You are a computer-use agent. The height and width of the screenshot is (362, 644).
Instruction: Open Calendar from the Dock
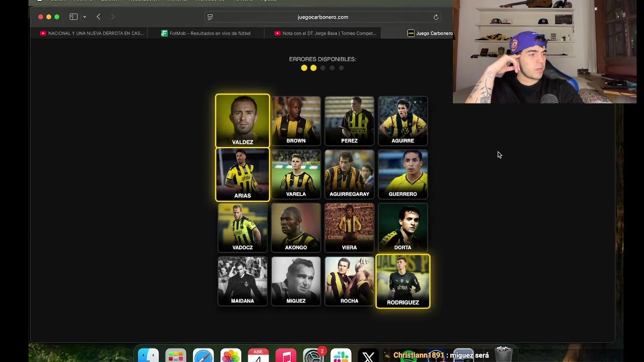(258, 355)
